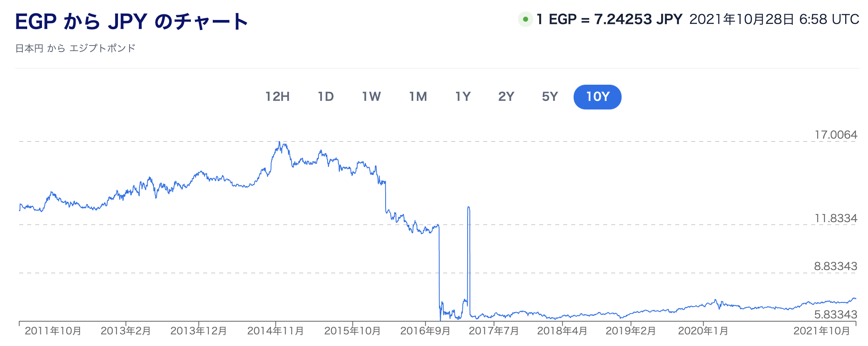The height and width of the screenshot is (346, 868).
Task: Switch chart to 1D range
Action: point(326,97)
